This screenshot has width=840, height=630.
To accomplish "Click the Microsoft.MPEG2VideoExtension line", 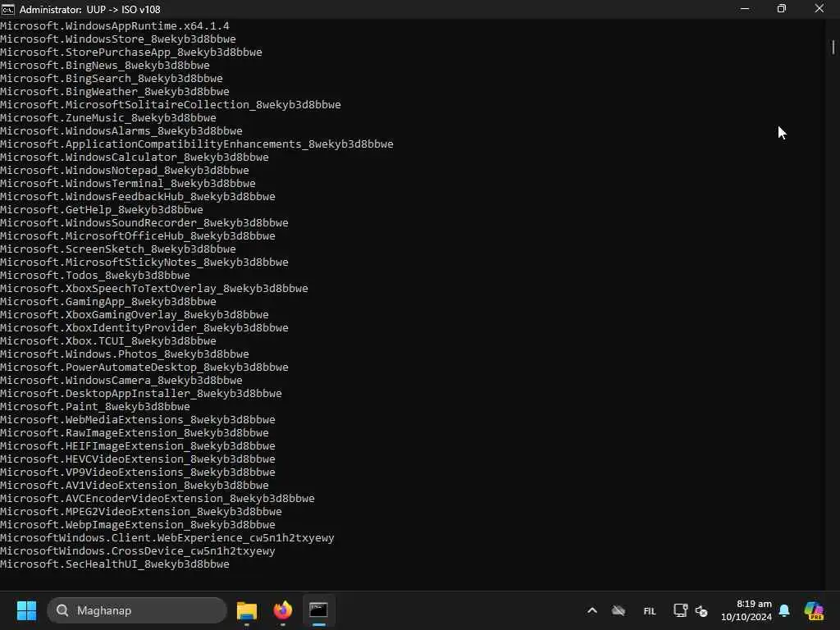I will [x=141, y=512].
